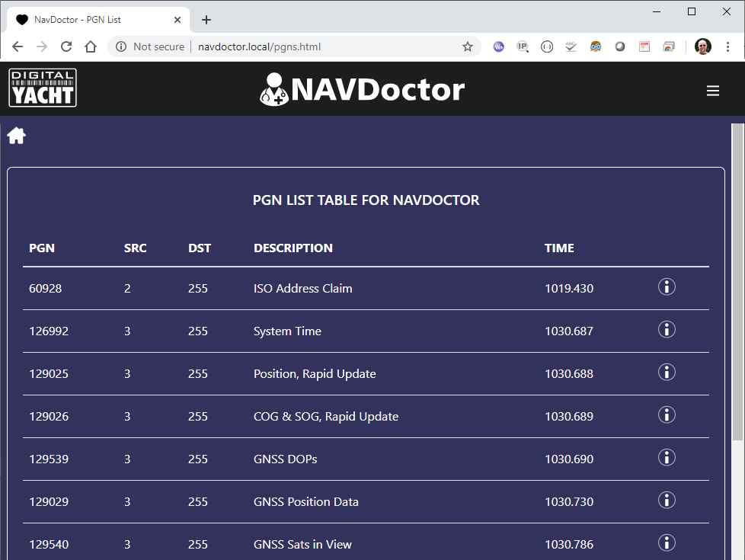Click the address bar URL field
The image size is (745, 560).
pyautogui.click(x=305, y=46)
